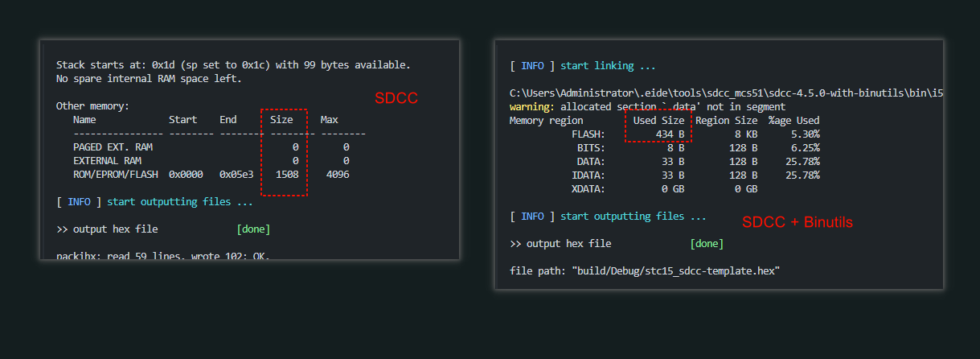The width and height of the screenshot is (980, 359).
Task: Click the 'C:\Users\Administrator\.eide' path line
Action: click(x=726, y=93)
